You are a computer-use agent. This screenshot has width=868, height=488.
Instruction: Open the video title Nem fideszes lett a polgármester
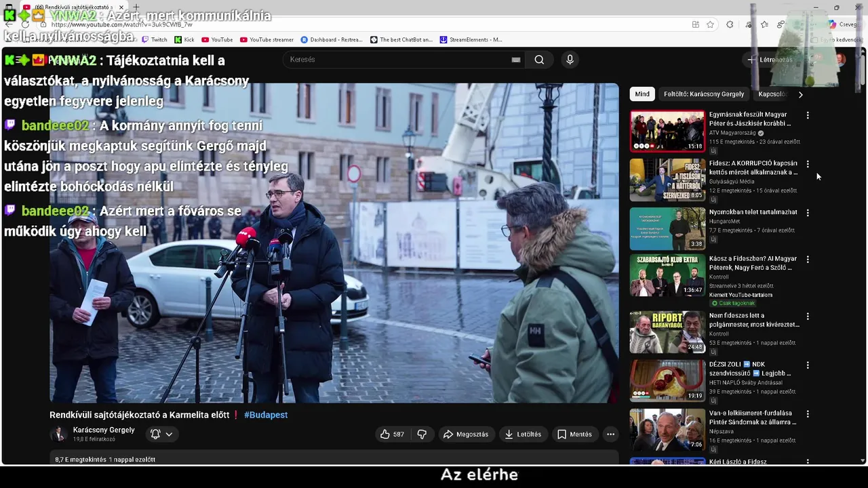(754, 320)
